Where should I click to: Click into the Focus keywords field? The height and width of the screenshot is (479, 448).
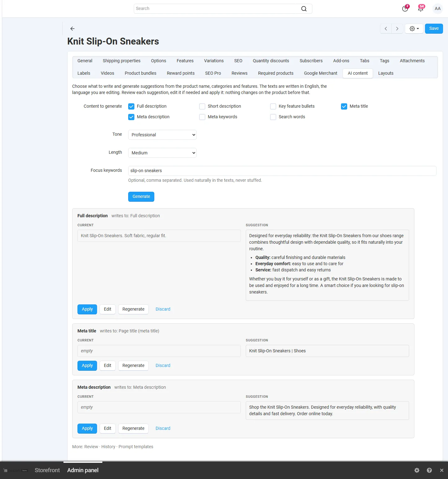click(x=282, y=171)
